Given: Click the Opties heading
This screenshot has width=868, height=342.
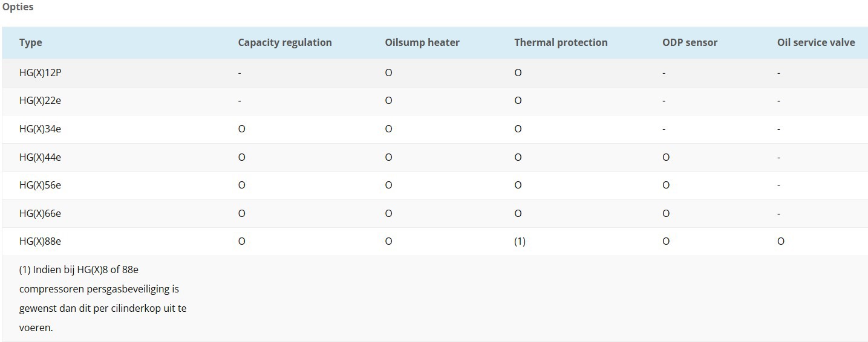Looking at the screenshot, I should [18, 7].
